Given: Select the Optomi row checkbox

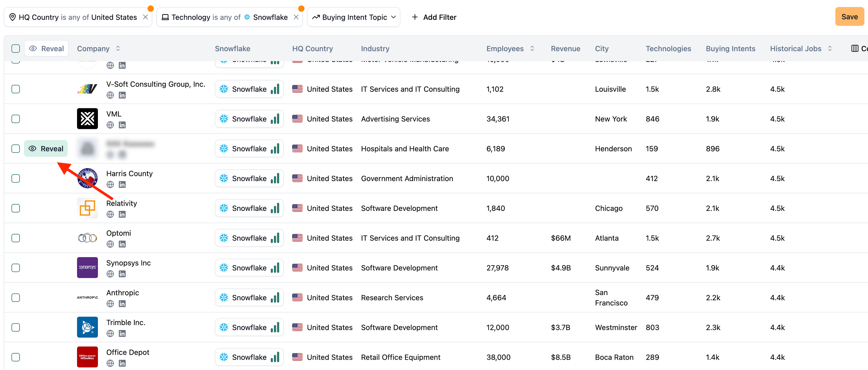Looking at the screenshot, I should 15,238.
